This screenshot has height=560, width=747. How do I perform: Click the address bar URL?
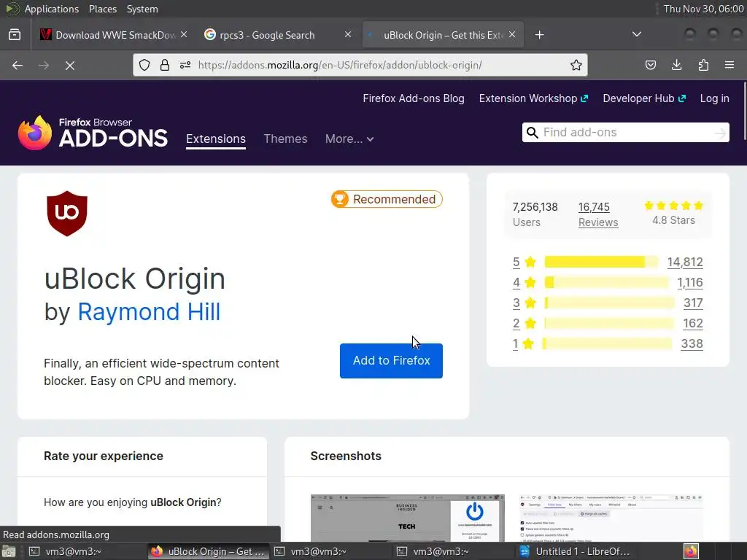(340, 65)
